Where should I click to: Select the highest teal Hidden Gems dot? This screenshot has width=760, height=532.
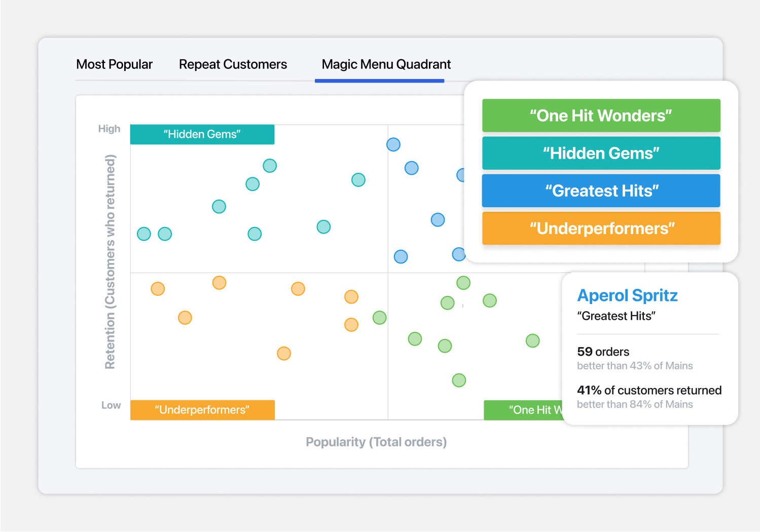pos(270,166)
